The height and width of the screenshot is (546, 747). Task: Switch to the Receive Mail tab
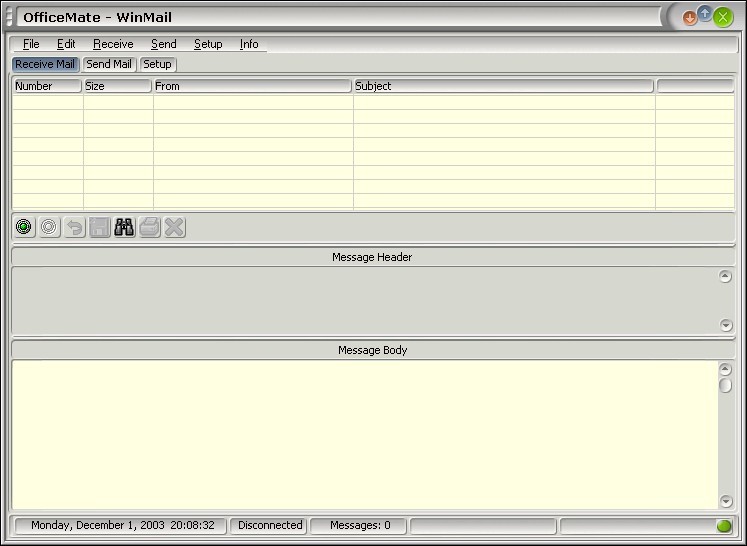click(45, 64)
